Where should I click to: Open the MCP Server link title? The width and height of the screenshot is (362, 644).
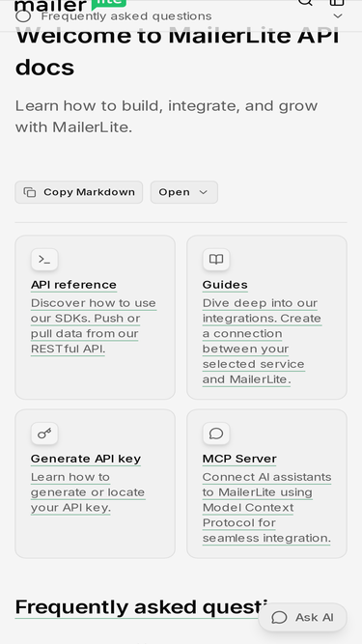pos(239,459)
